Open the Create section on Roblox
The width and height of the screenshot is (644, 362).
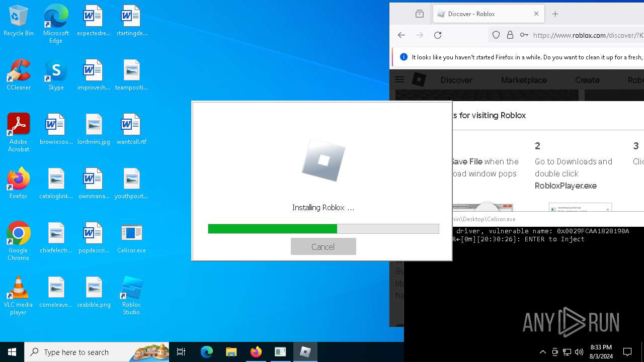click(x=587, y=80)
